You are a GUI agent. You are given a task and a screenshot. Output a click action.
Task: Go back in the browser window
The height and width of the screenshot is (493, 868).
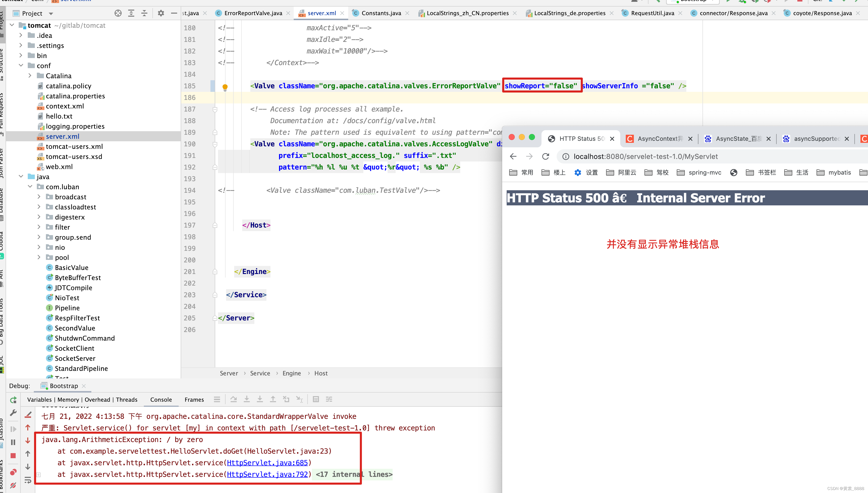(x=513, y=156)
